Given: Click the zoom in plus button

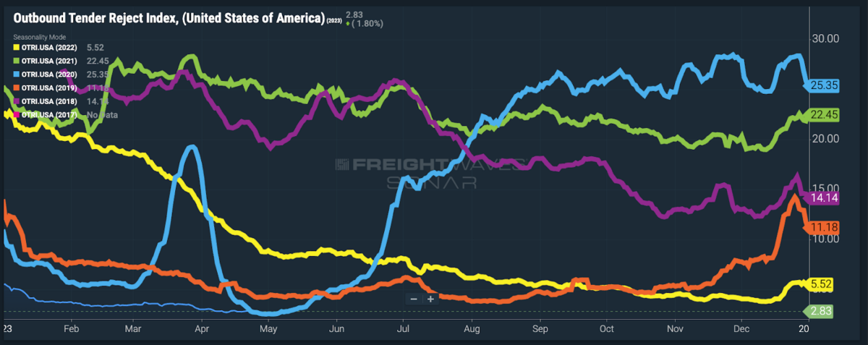Looking at the screenshot, I should pos(430,299).
